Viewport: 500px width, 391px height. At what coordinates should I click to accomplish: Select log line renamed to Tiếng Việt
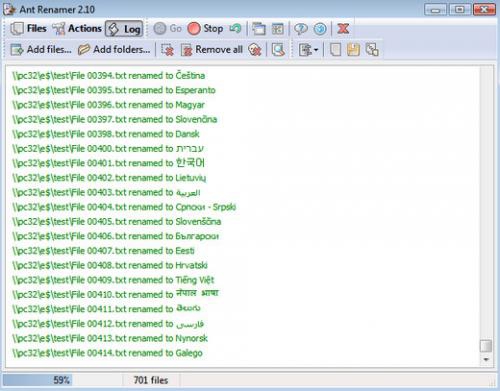(113, 280)
